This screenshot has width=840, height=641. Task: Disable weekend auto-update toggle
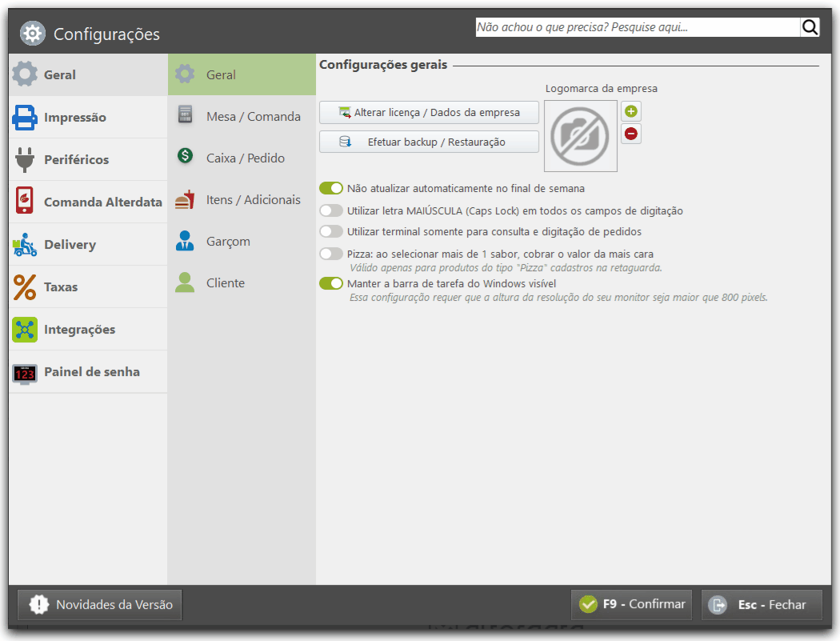(x=331, y=188)
